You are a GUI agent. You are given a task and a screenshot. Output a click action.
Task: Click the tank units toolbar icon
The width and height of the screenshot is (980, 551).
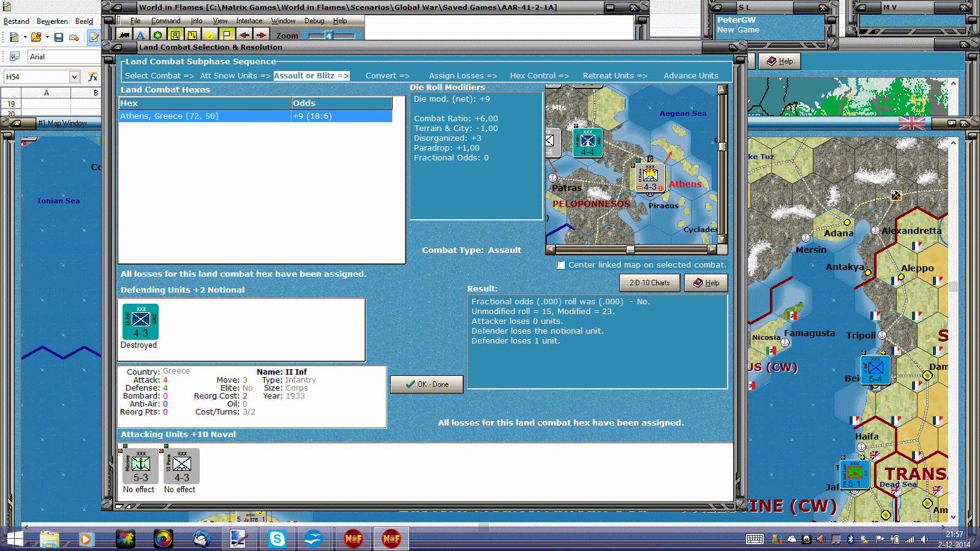click(x=124, y=35)
